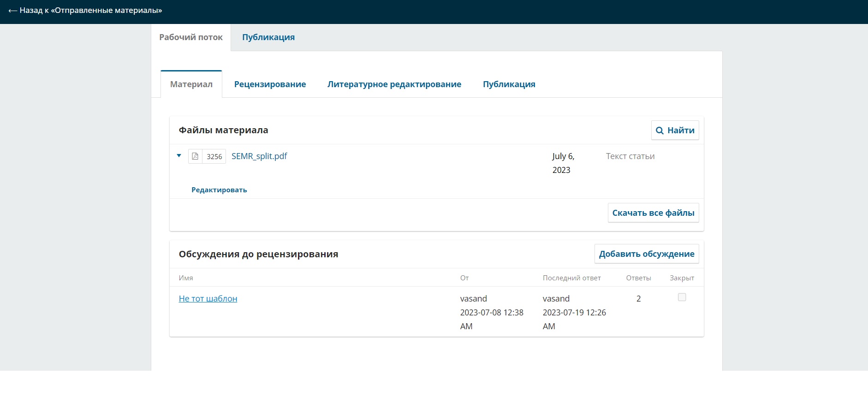
Task: Click the Редактировать link under the file
Action: pyautogui.click(x=219, y=190)
